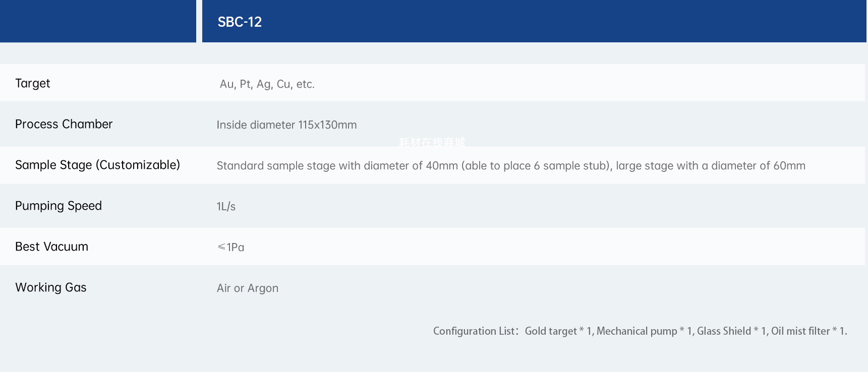Click the empty blue header cell
This screenshot has height=372, width=868.
[98, 21]
